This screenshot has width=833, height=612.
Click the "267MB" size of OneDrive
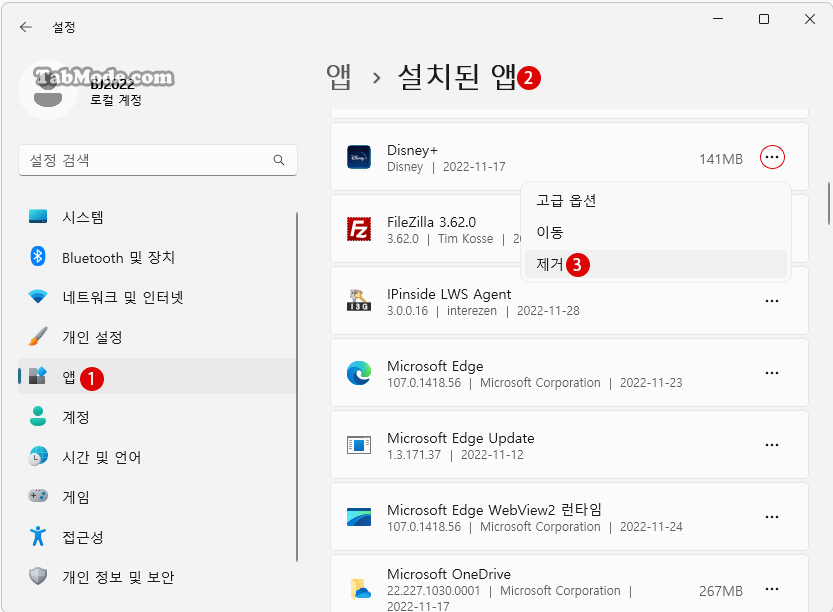click(721, 591)
